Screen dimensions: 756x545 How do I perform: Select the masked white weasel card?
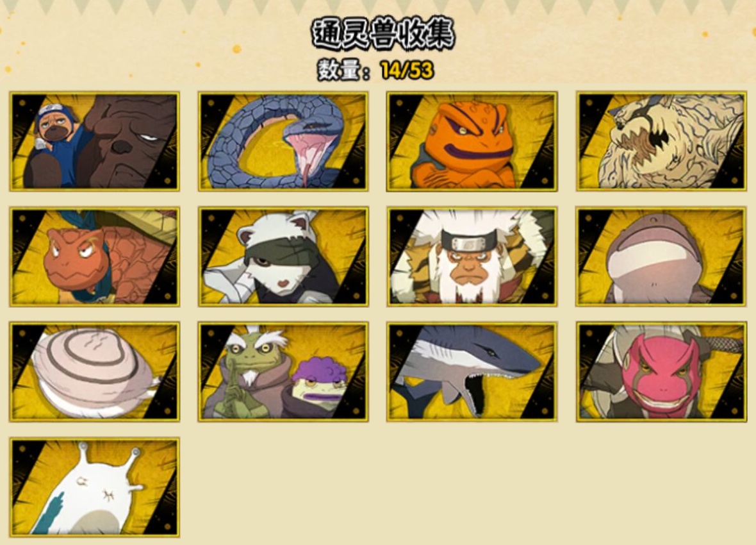click(283, 257)
